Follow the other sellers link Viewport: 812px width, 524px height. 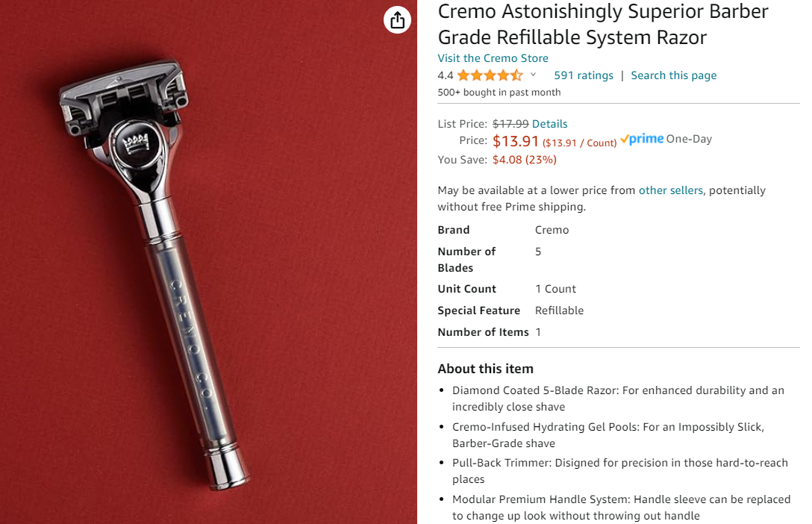[670, 190]
